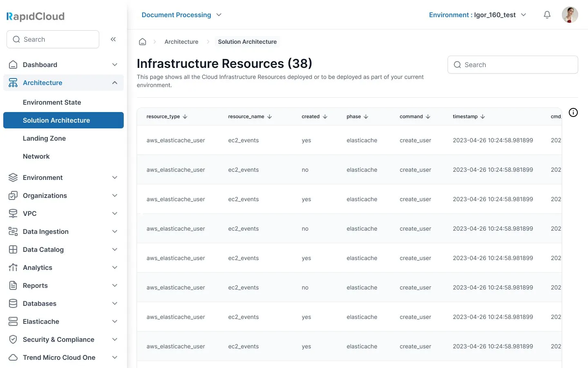Click the first row's 'yes' created cell
Image resolution: width=588 pixels, height=368 pixels.
click(x=306, y=140)
